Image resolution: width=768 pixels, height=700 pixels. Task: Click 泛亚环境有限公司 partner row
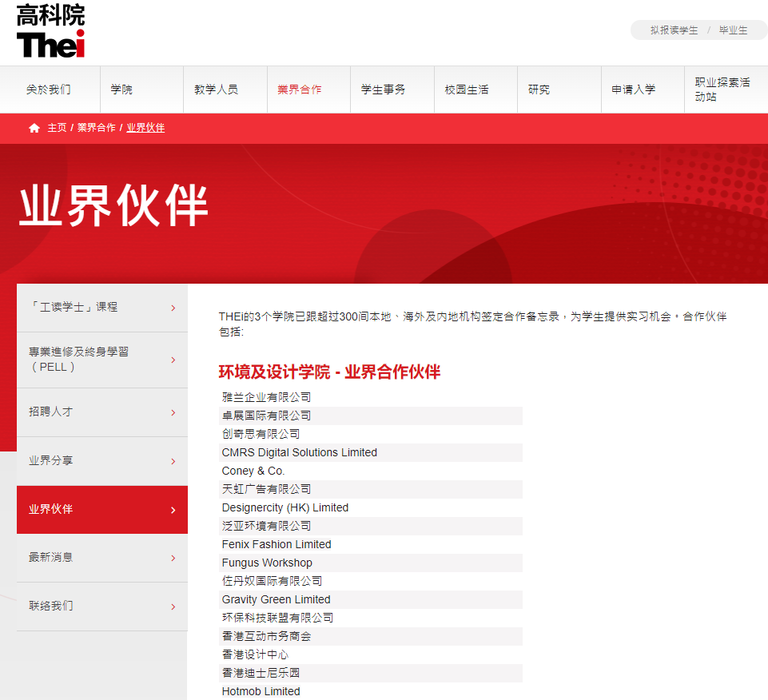370,526
